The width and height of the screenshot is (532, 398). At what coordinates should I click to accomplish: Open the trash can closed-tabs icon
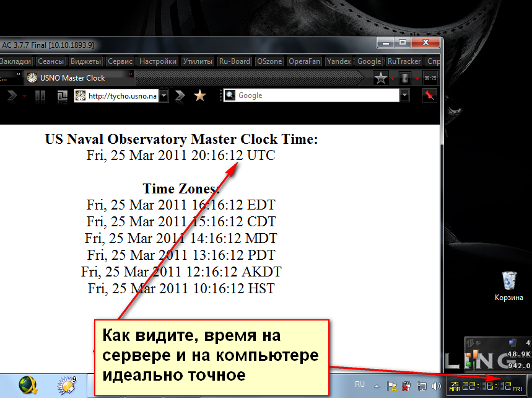click(x=405, y=78)
